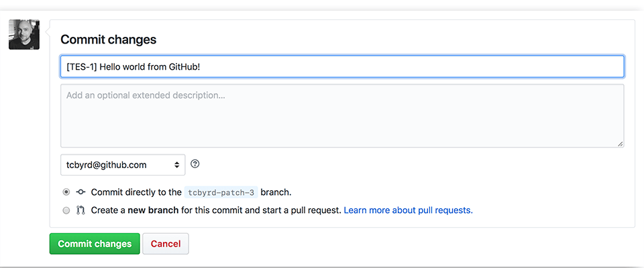
Task: Focus the commit message field with '[TES-1]'
Action: 342,66
